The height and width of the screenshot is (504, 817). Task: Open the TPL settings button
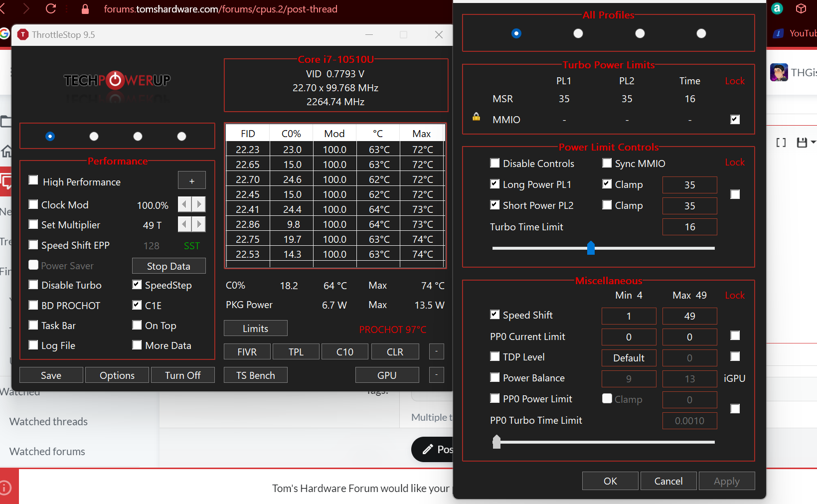[296, 352]
